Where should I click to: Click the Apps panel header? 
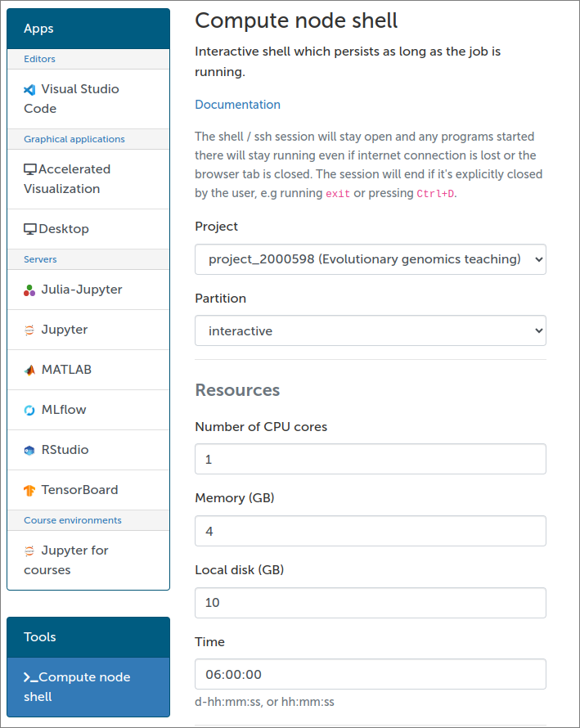point(88,29)
